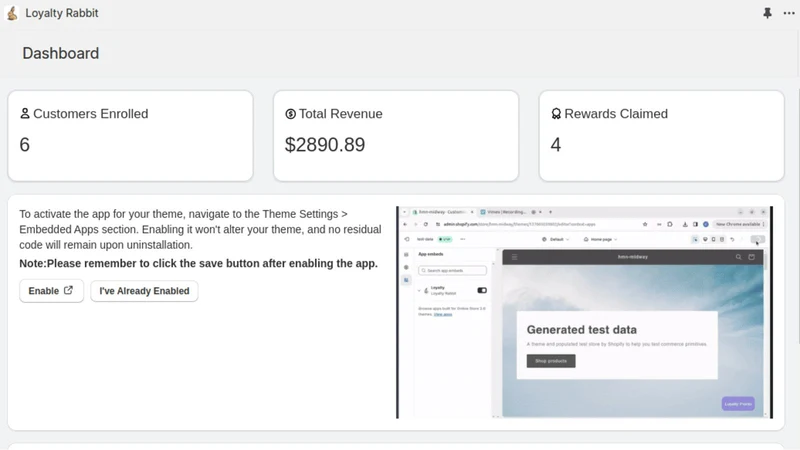Click the Loyalty Rabbit app logo
The width and height of the screenshot is (800, 450).
pos(12,13)
